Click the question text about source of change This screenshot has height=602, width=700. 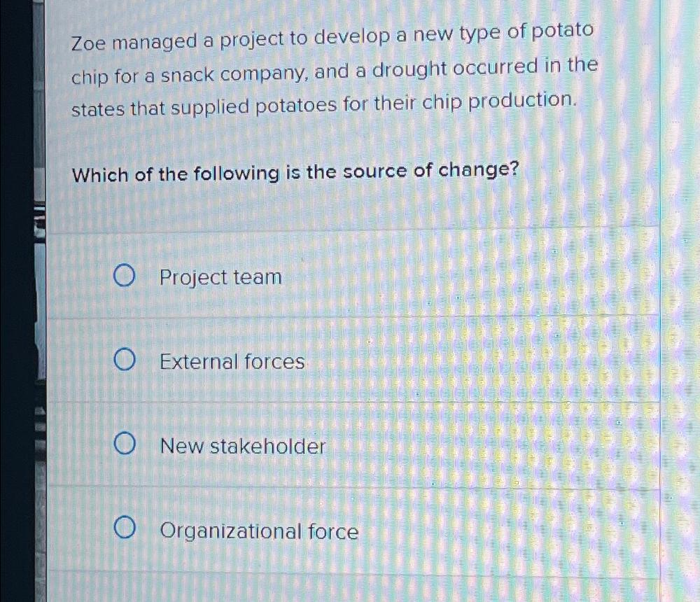295,171
